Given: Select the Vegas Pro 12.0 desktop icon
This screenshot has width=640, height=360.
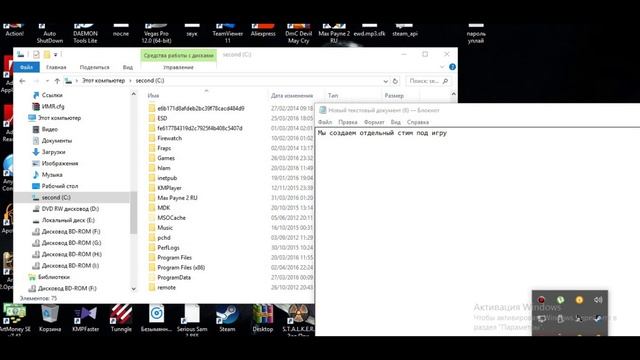Looking at the screenshot, I should 156,34.
